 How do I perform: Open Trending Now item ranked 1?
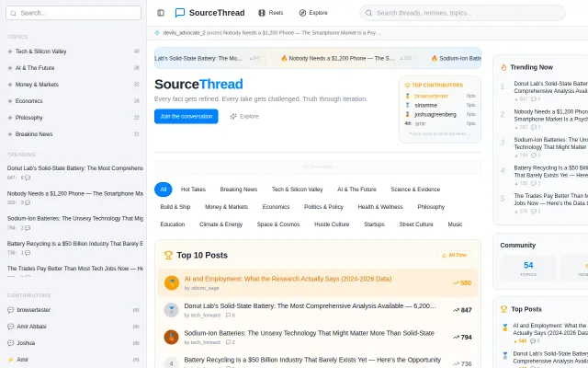click(x=544, y=90)
